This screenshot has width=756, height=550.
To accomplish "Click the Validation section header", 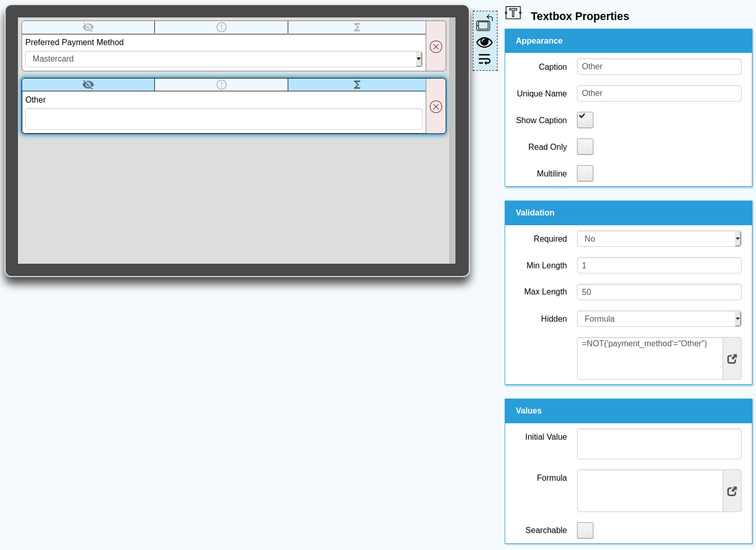I will point(628,213).
